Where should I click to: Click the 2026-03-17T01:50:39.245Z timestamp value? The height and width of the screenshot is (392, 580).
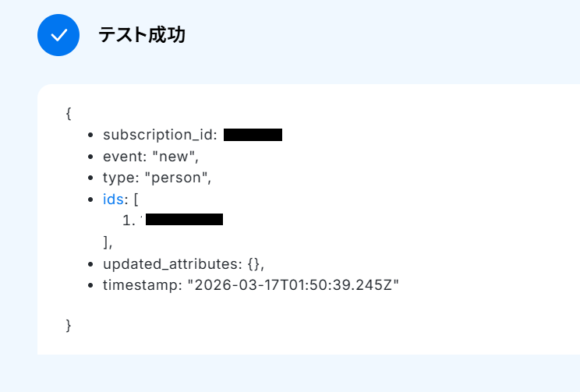293,285
